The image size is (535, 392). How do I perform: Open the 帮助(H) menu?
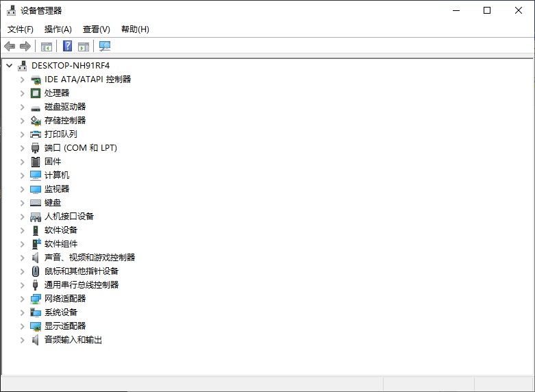coord(135,29)
